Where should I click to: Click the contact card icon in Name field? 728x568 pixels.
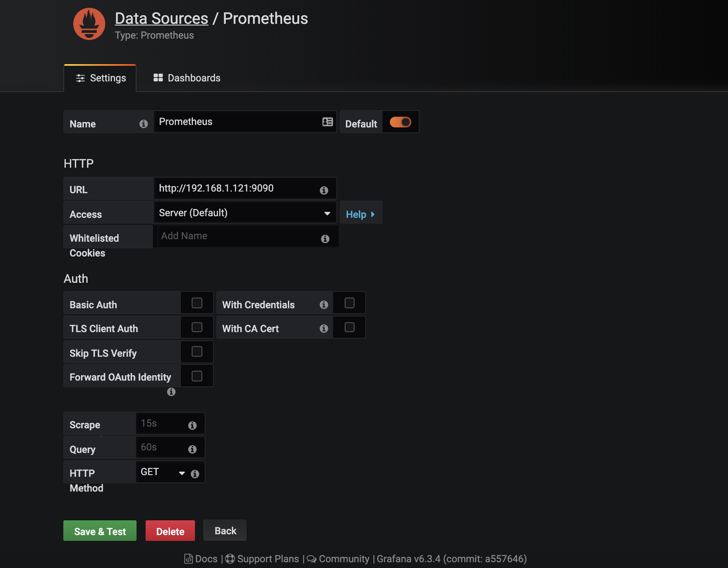click(x=328, y=122)
